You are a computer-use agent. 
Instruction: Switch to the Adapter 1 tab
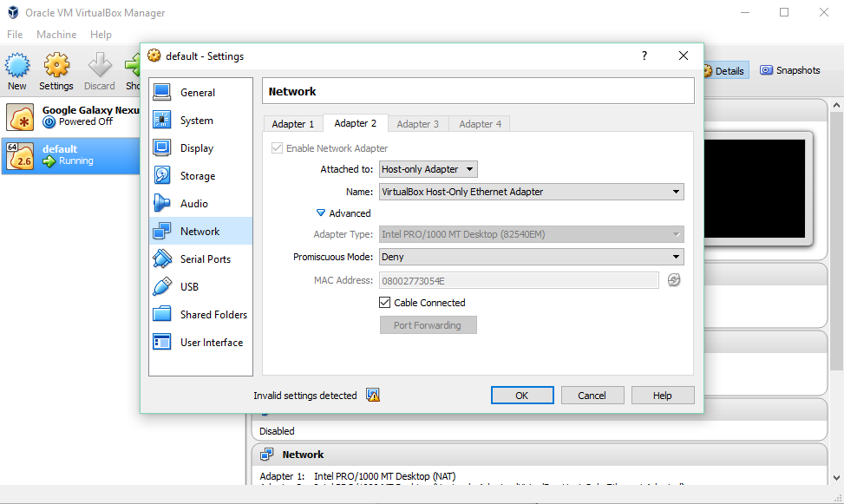pyautogui.click(x=293, y=124)
